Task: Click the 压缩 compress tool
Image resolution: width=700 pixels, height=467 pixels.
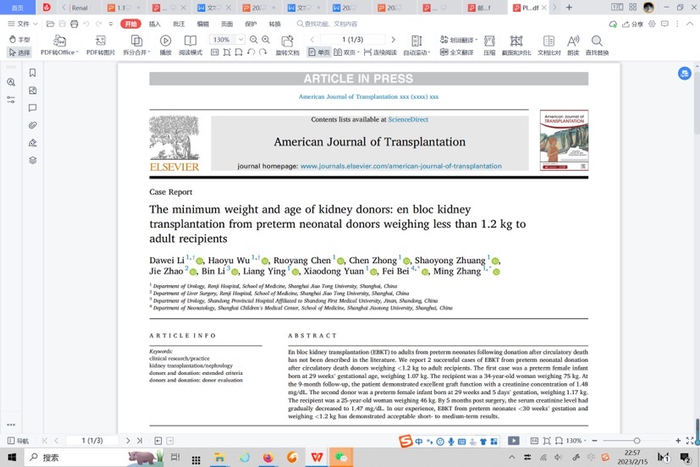Action: [489, 45]
